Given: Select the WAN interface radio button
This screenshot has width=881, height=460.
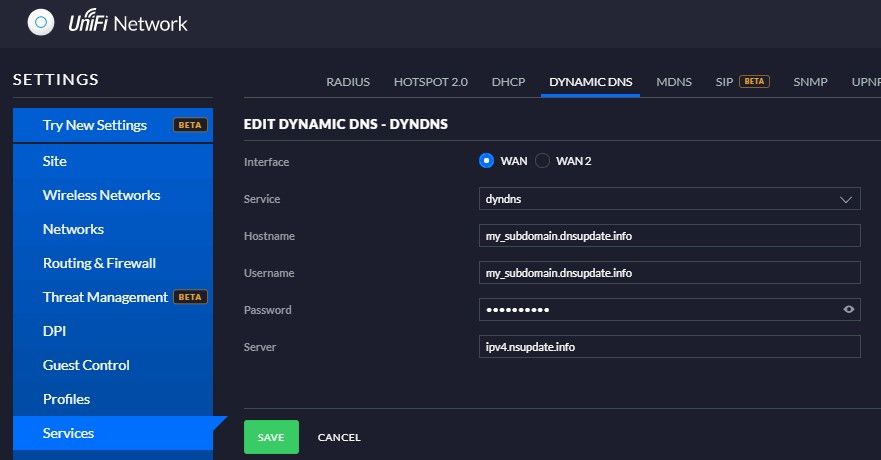Looking at the screenshot, I should (487, 161).
